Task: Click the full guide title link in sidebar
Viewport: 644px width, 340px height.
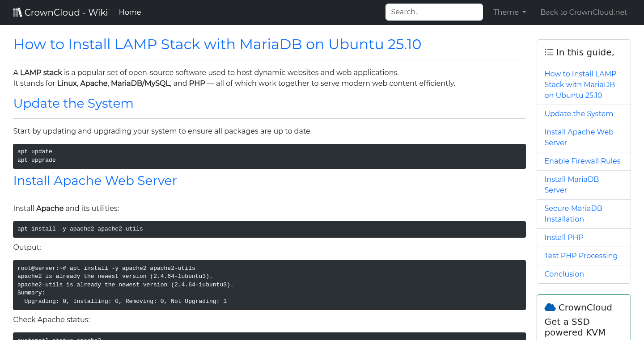Action: (580, 84)
